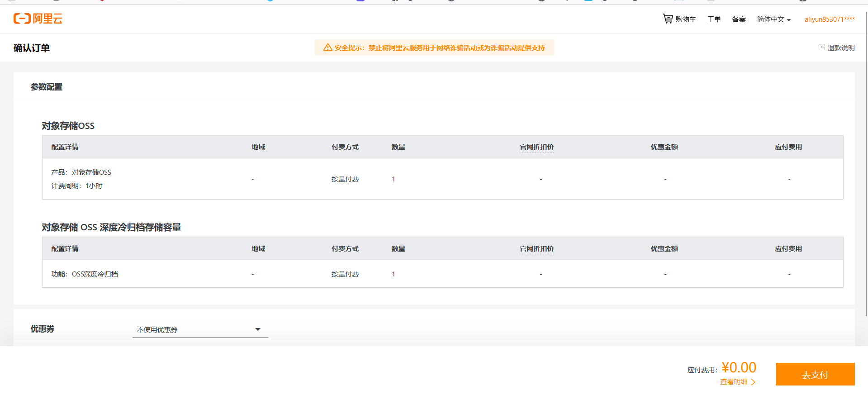
Task: Click the arrow next to 查看明细
Action: click(x=753, y=382)
